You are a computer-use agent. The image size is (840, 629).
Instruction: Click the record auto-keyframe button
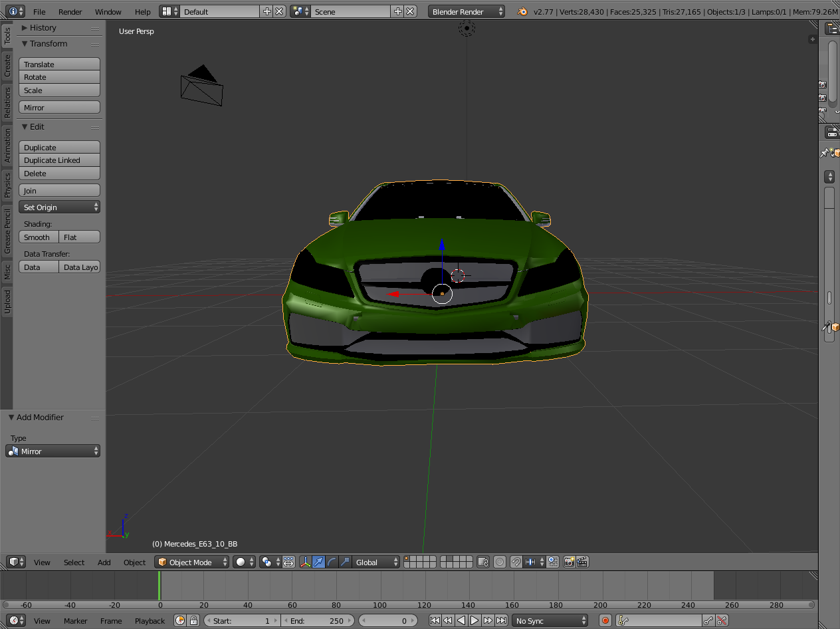[605, 620]
